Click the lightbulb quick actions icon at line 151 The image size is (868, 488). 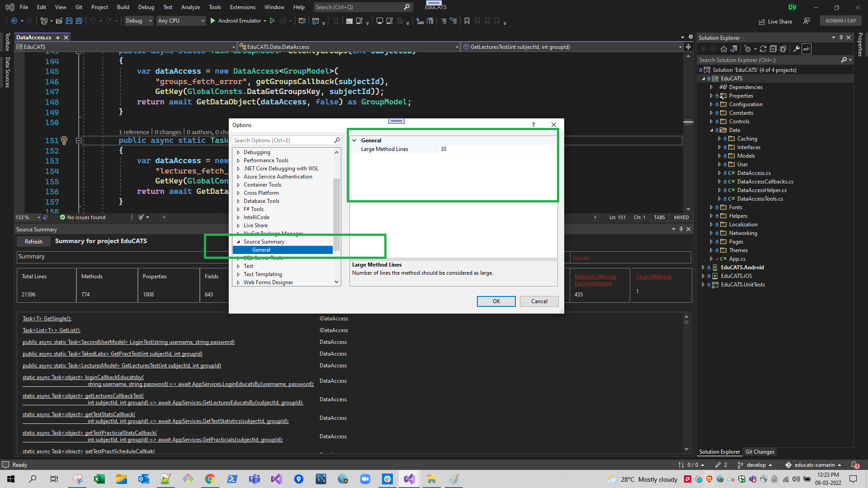pos(64,141)
